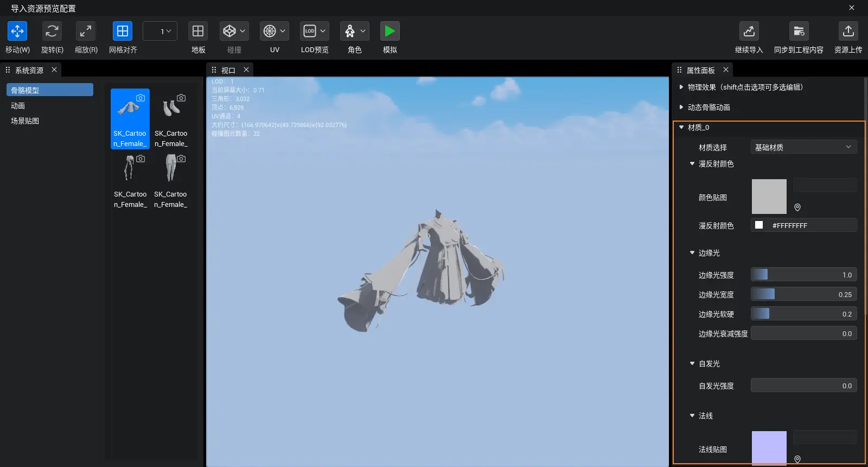Image resolution: width=868 pixels, height=467 pixels.
Task: Switch to the 视口 tab
Action: click(228, 70)
